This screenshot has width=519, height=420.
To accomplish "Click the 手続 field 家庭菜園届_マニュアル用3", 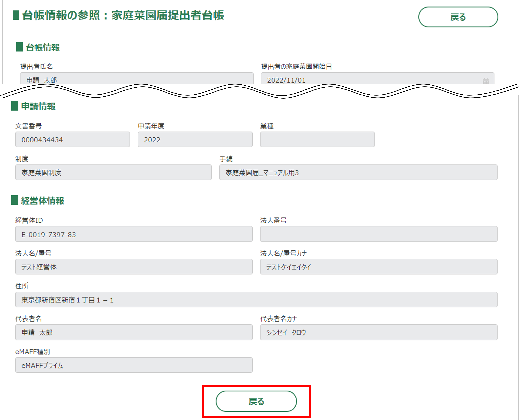I will 358,172.
